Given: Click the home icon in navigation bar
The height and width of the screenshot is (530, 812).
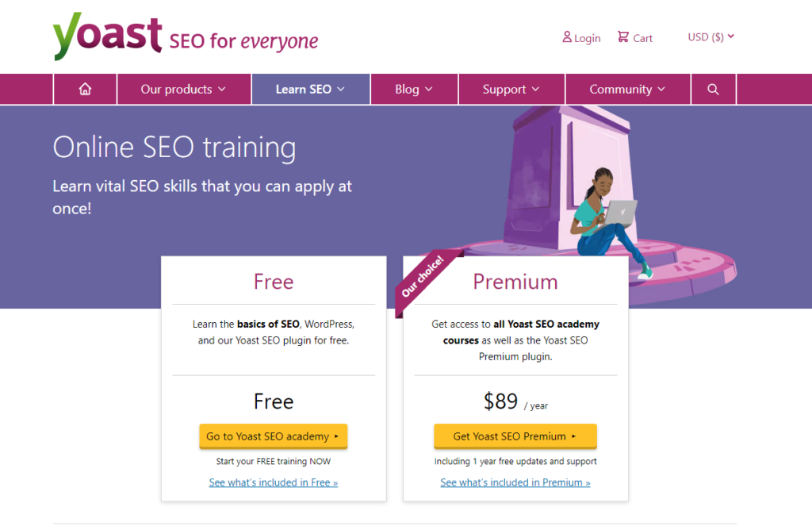Looking at the screenshot, I should pos(86,90).
